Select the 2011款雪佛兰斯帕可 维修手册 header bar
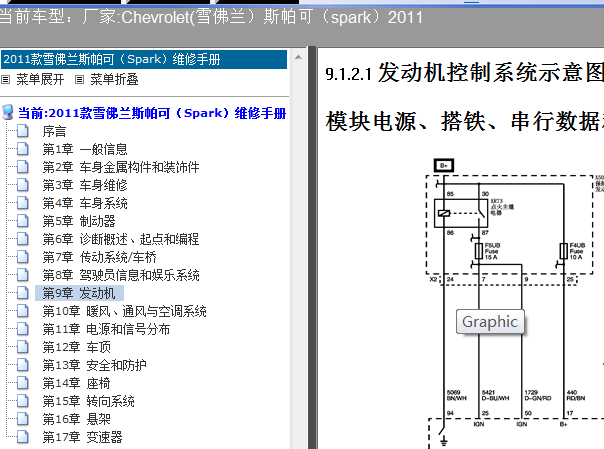The width and height of the screenshot is (604, 449). coord(144,59)
